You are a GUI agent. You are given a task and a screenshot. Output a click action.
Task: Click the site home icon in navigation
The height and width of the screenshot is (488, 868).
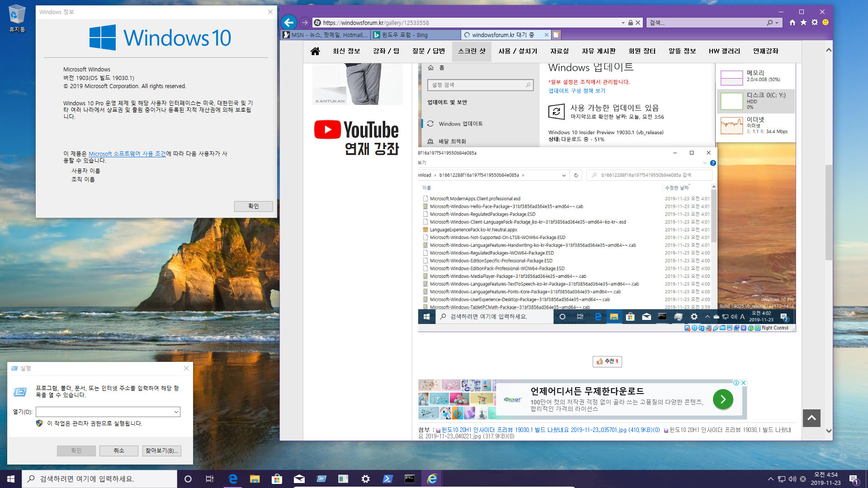click(x=315, y=51)
